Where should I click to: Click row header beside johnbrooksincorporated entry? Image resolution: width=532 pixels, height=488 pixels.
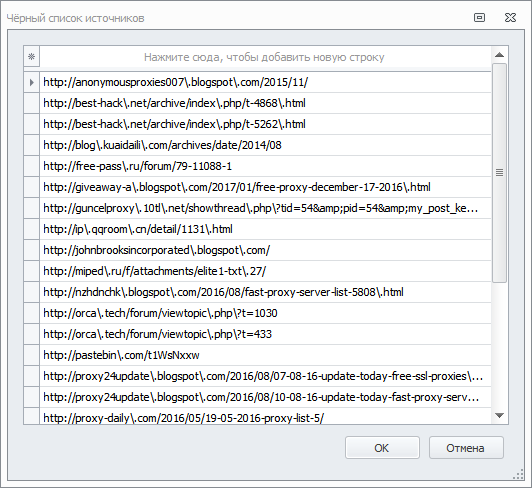click(32, 250)
